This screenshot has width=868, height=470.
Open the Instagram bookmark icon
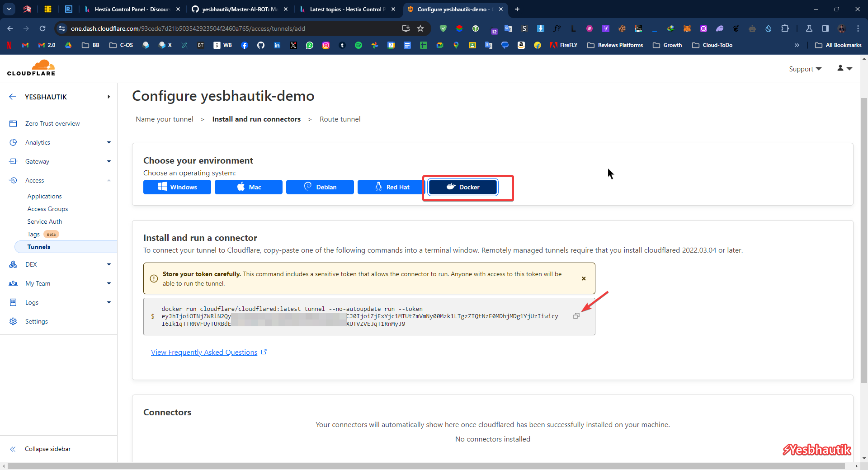point(326,45)
